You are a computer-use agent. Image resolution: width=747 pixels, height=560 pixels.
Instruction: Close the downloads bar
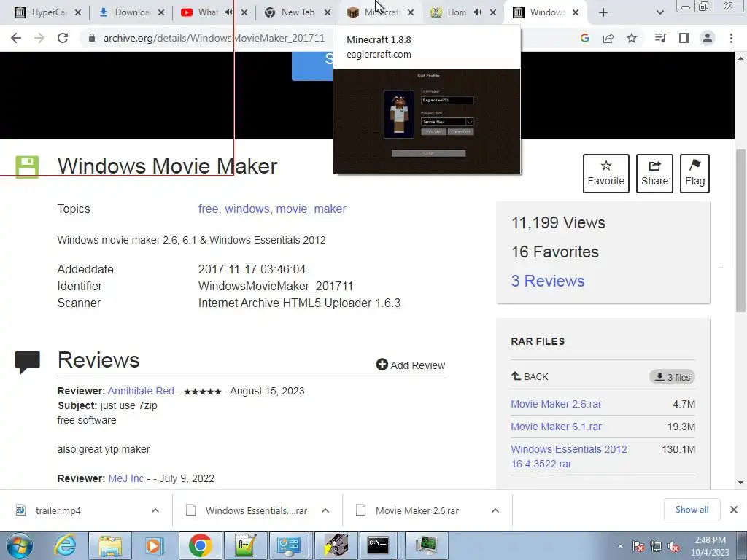734,510
